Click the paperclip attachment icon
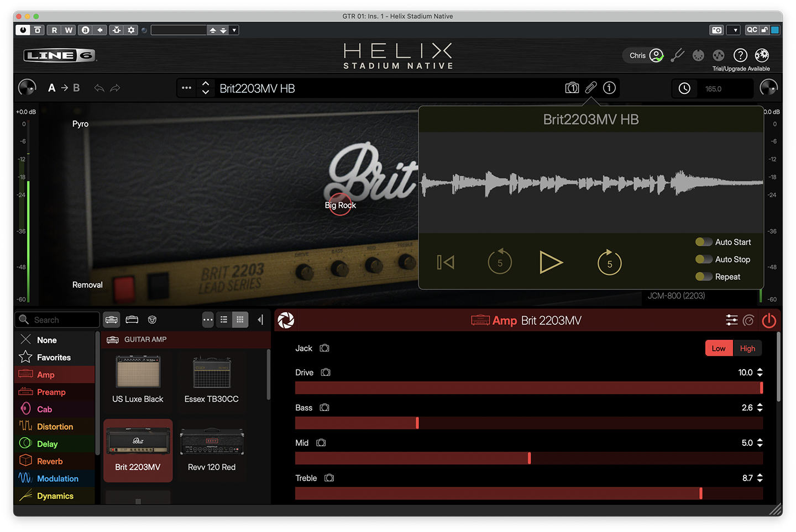 point(591,88)
